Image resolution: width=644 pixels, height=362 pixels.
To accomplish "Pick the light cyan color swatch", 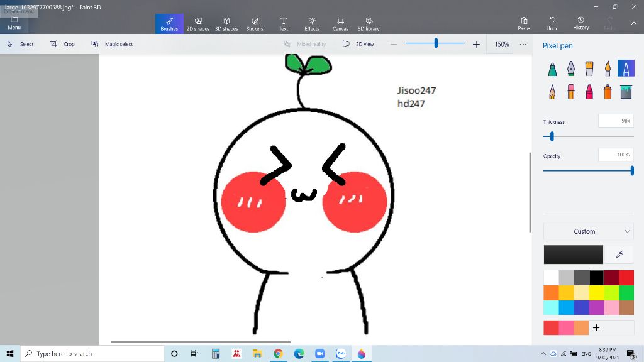I will 551,307.
